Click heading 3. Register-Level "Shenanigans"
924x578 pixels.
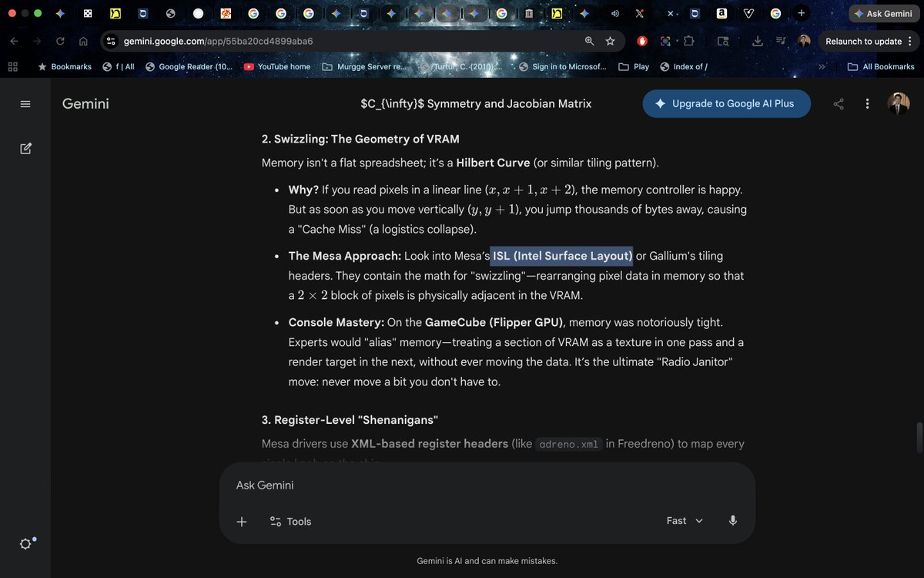click(x=350, y=420)
